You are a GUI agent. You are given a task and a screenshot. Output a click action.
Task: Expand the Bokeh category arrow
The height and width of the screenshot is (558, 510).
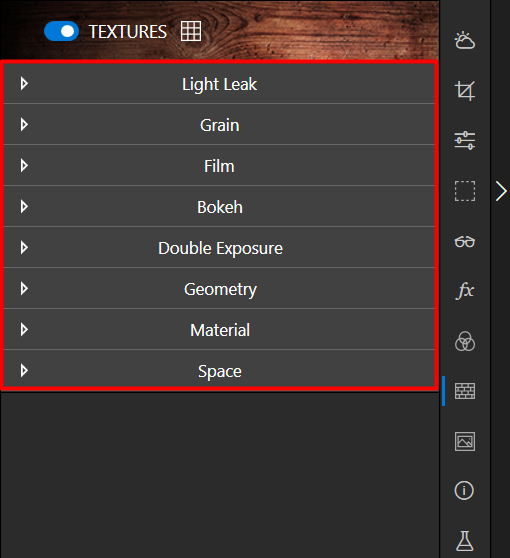click(24, 206)
